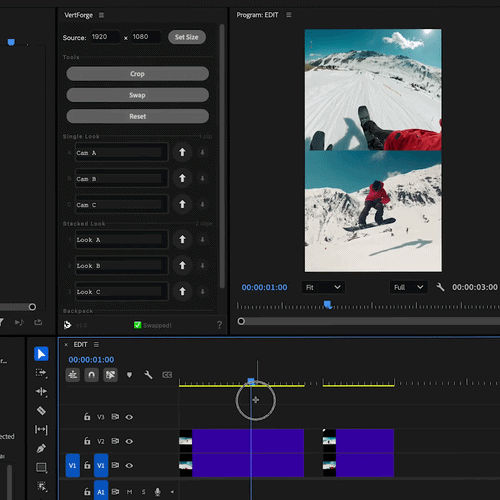The height and width of the screenshot is (500, 500).
Task: Click the Cam A name field
Action: pyautogui.click(x=121, y=153)
